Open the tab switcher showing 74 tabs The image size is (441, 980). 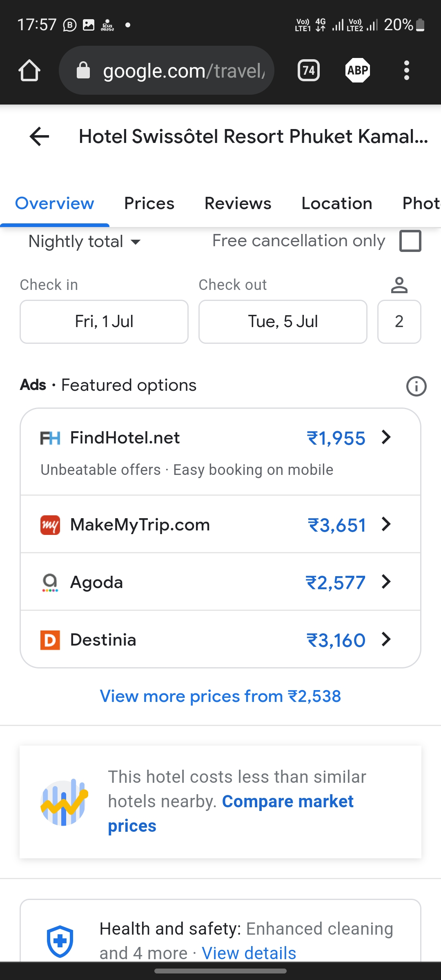308,71
